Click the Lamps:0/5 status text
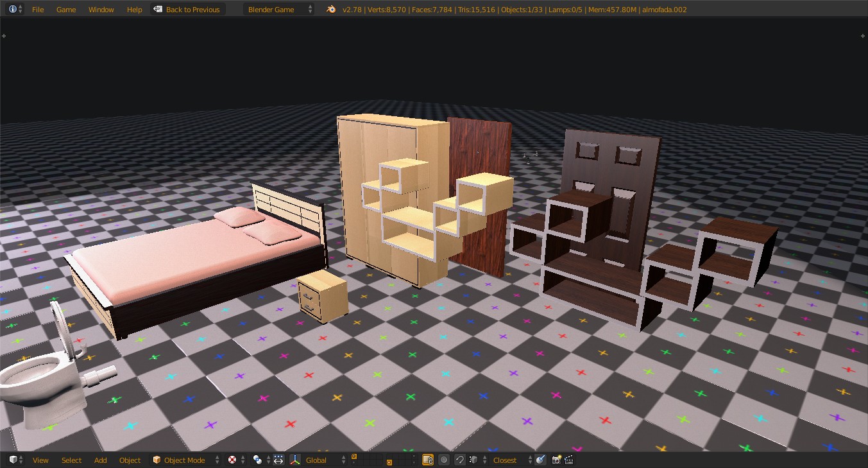This screenshot has width=868, height=468. (x=566, y=10)
